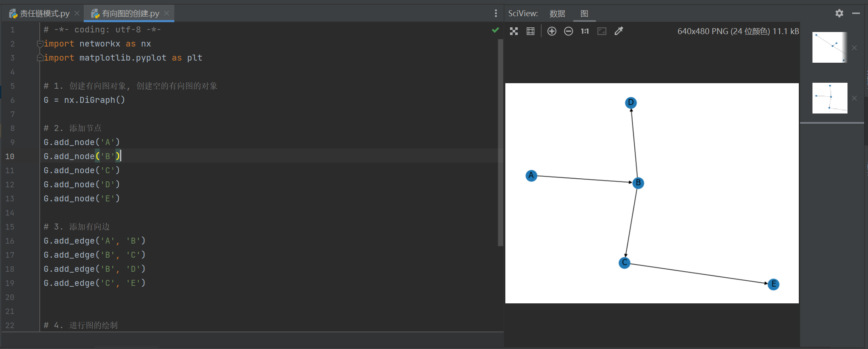Click the import matplotlib.pyplot line

point(123,58)
